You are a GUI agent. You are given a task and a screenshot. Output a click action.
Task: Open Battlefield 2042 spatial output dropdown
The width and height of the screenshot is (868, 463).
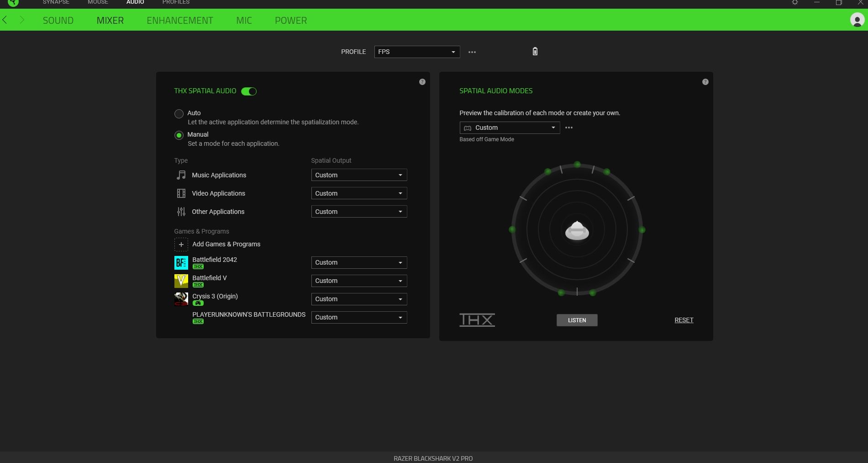tap(359, 262)
